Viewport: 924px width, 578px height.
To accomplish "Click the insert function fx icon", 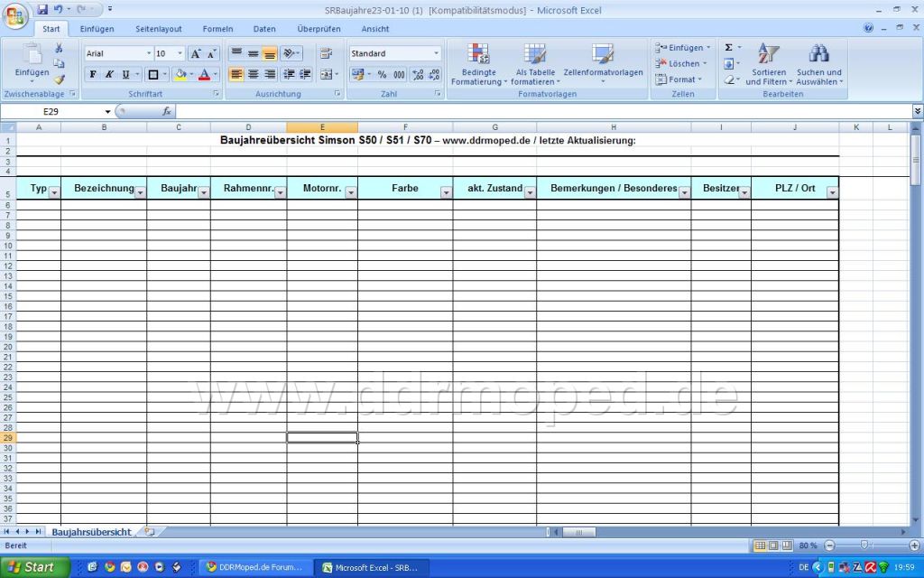I will click(x=167, y=111).
